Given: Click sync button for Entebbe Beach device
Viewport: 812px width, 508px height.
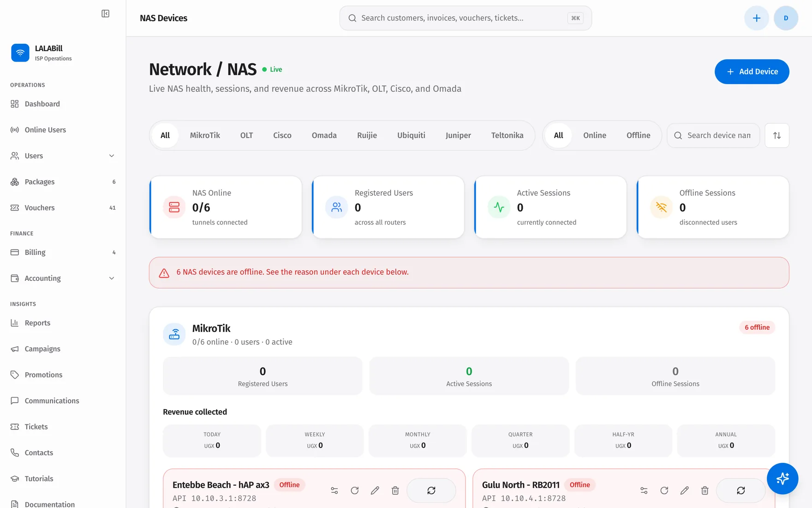Looking at the screenshot, I should pyautogui.click(x=431, y=490).
